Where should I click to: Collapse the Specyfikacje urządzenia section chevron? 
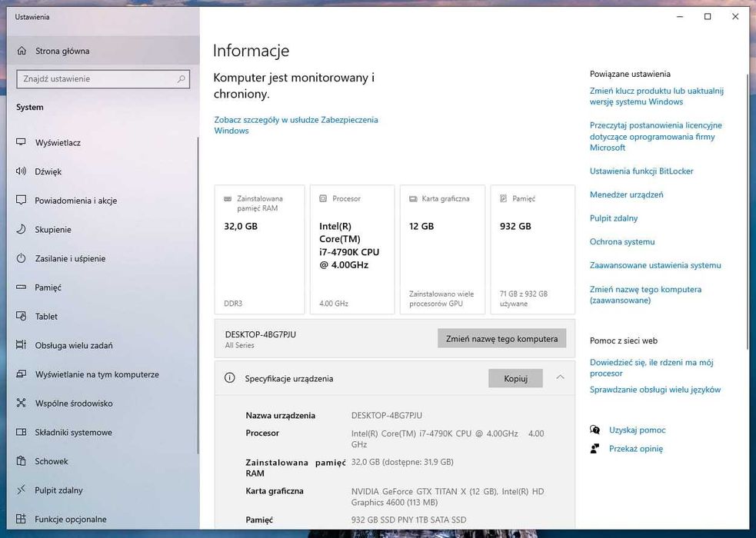point(560,377)
